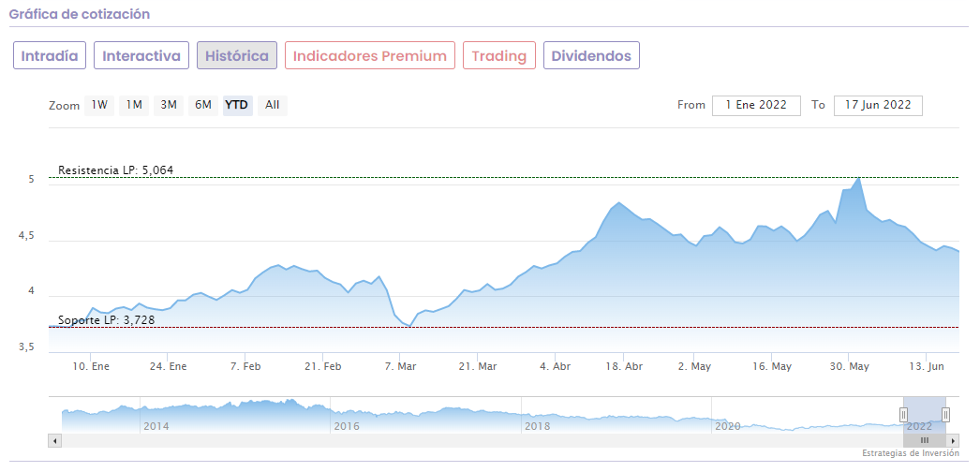Zoom chart to 6M
The height and width of the screenshot is (472, 980).
click(x=203, y=105)
